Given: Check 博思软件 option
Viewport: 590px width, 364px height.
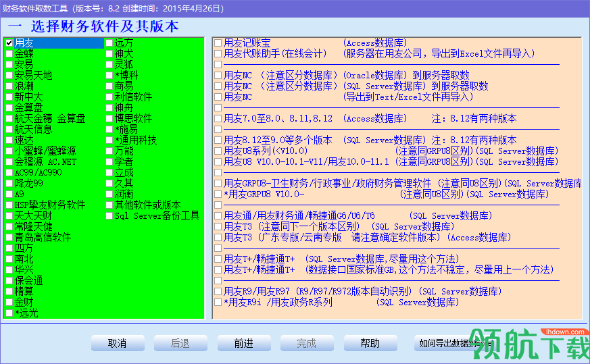Looking at the screenshot, I should click(x=109, y=119).
